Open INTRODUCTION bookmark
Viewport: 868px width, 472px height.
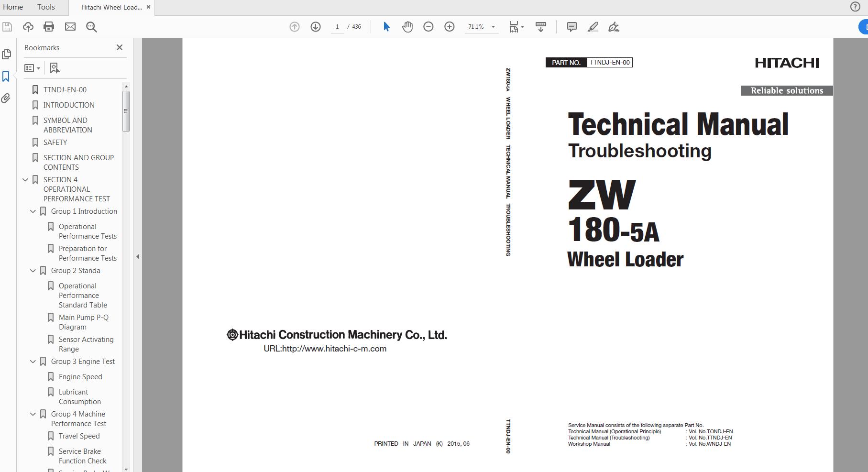[69, 105]
